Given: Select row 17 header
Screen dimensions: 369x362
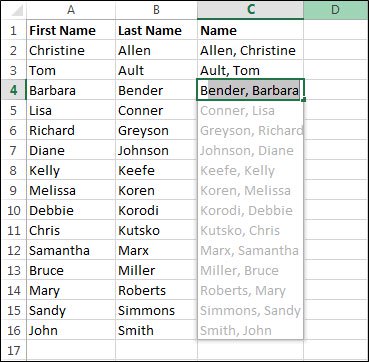Looking at the screenshot, I should (13, 350).
